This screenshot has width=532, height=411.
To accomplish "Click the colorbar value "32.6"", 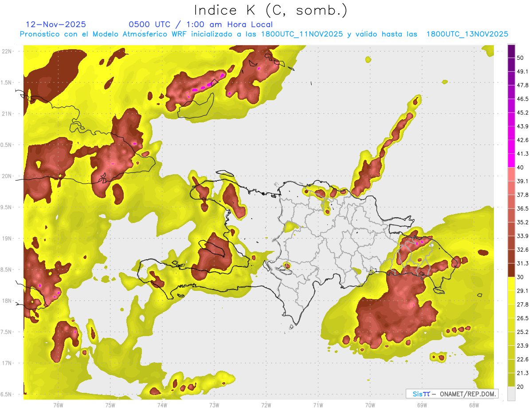I will 523,250.
